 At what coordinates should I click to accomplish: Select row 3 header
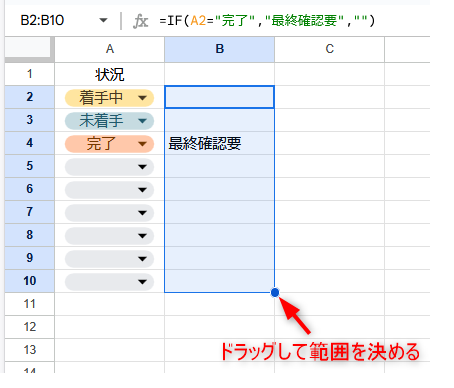[29, 120]
